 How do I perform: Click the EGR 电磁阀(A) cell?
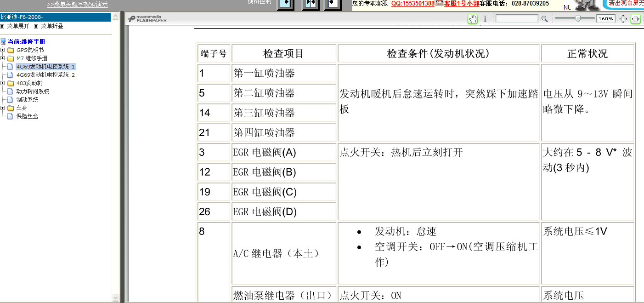coord(284,152)
